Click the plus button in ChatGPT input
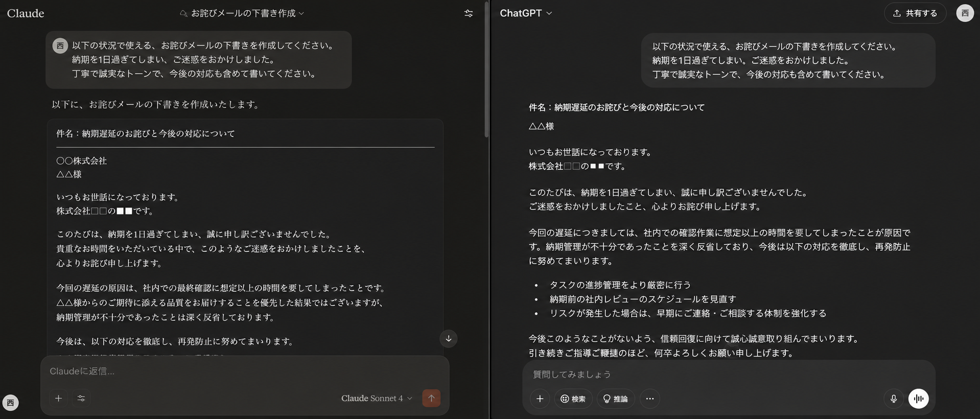980x419 pixels. click(540, 399)
